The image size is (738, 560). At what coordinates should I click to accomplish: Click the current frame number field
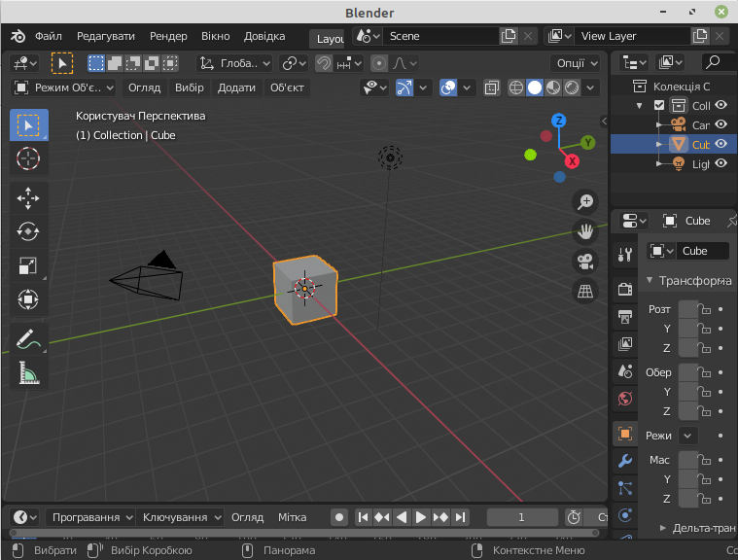click(x=521, y=517)
